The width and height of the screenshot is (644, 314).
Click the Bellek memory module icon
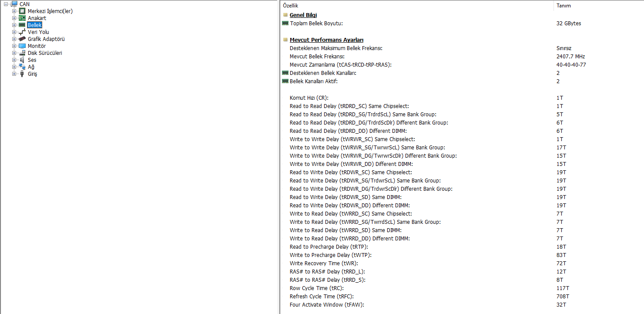[22, 25]
